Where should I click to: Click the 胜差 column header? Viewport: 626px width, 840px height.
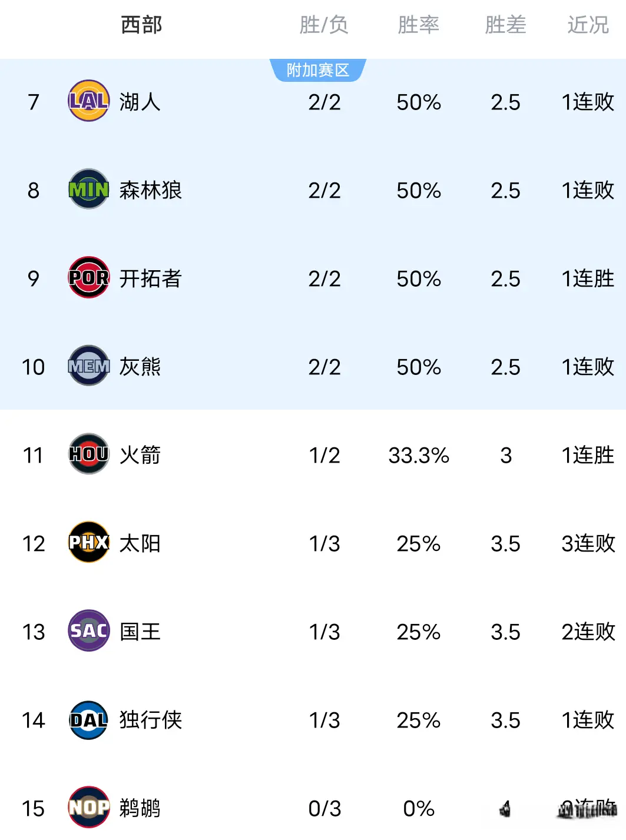tap(505, 25)
